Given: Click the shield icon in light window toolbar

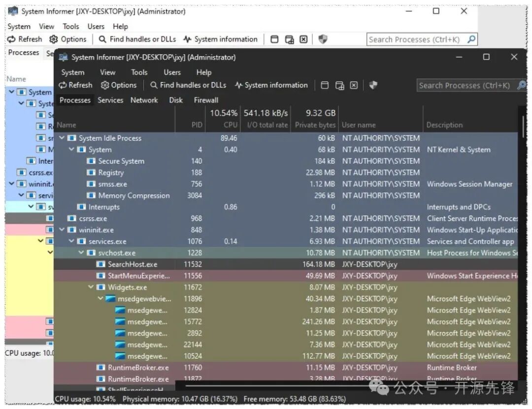Looking at the screenshot, I should tap(323, 39).
